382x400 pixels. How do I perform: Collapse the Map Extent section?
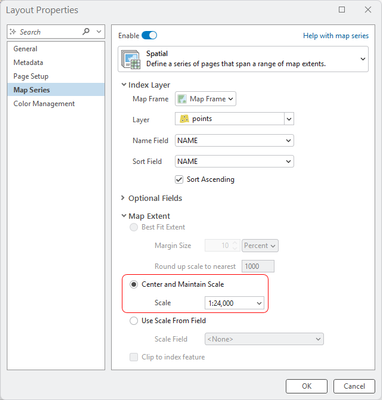click(124, 216)
